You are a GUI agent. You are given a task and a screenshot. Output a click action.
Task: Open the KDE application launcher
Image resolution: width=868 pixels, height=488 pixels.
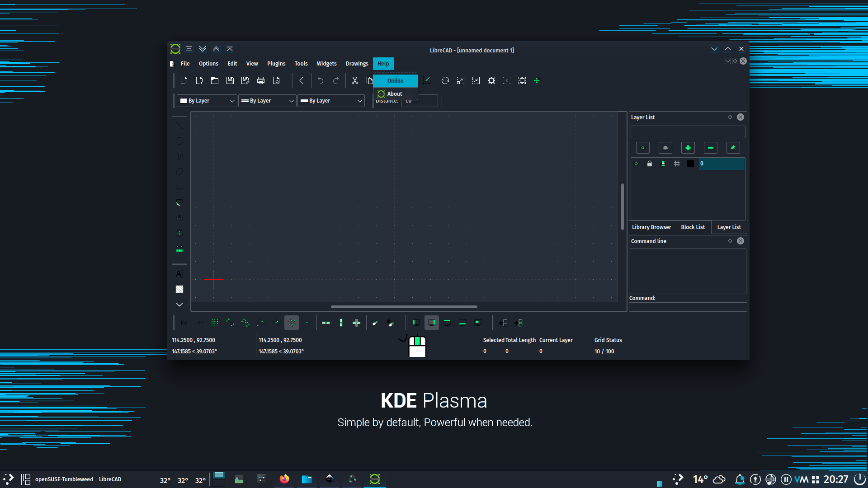click(8, 479)
